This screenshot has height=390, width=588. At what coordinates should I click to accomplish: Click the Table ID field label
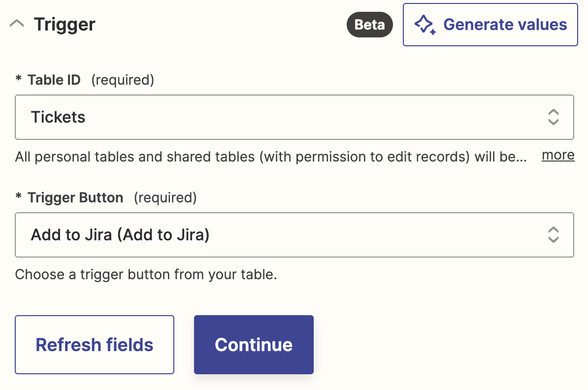54,80
